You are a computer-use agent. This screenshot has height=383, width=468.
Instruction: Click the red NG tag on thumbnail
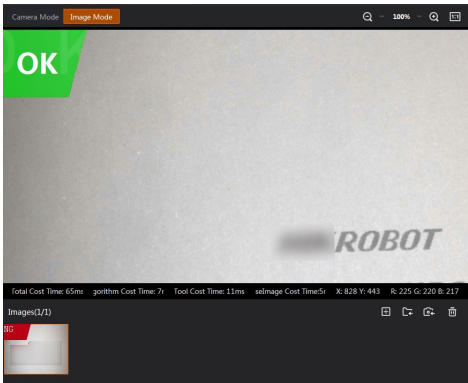point(15,331)
